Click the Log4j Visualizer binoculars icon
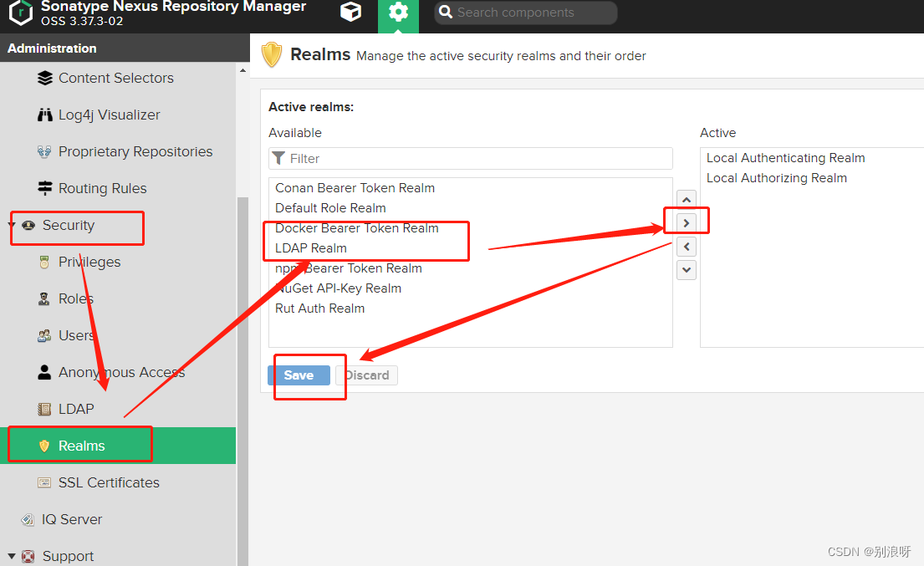This screenshot has height=566, width=924. pos(45,115)
